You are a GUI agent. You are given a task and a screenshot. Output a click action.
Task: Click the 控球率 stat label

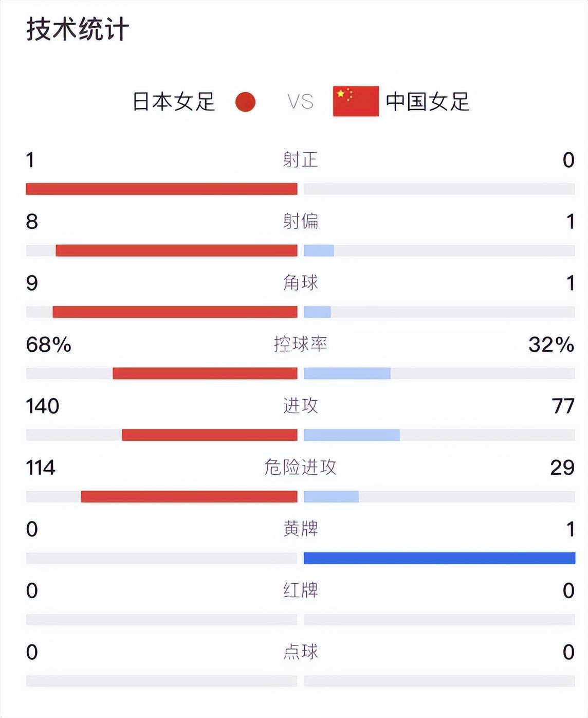(300, 344)
